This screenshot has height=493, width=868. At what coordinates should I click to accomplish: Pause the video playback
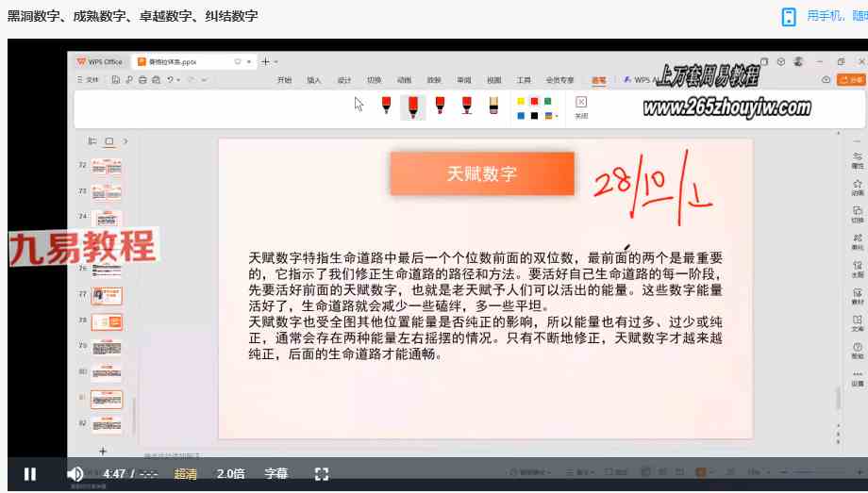pyautogui.click(x=29, y=474)
